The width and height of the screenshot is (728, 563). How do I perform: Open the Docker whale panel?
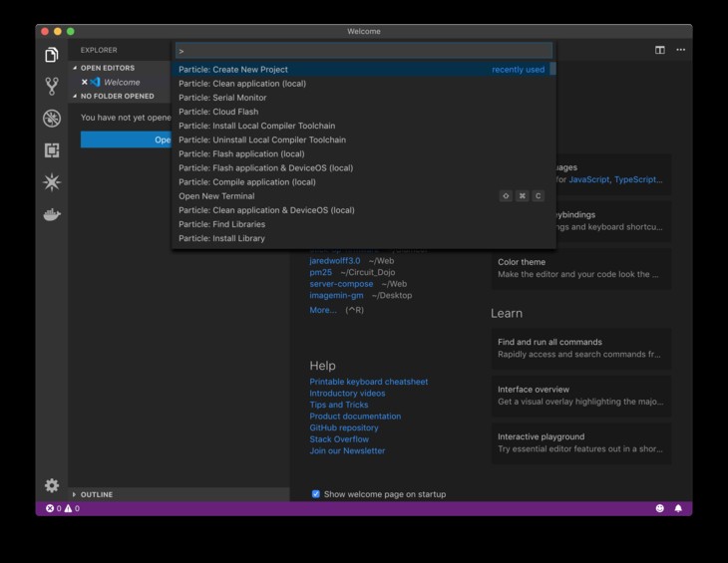[52, 214]
